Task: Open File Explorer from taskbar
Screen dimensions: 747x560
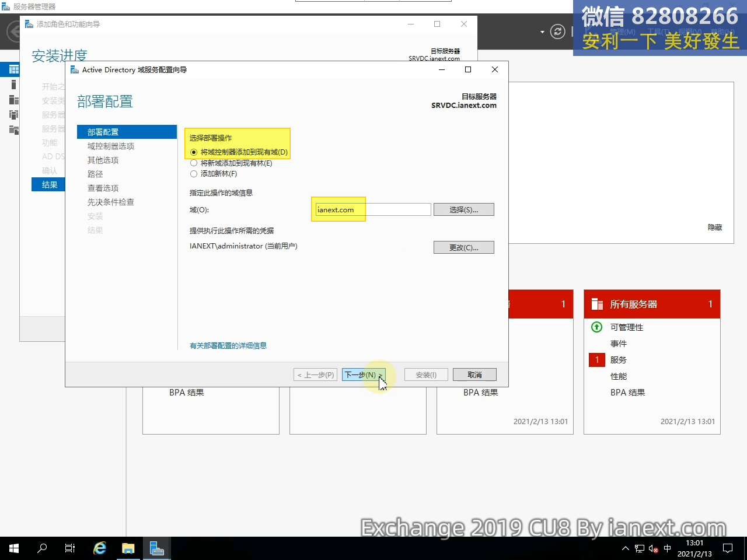Action: coord(128,548)
